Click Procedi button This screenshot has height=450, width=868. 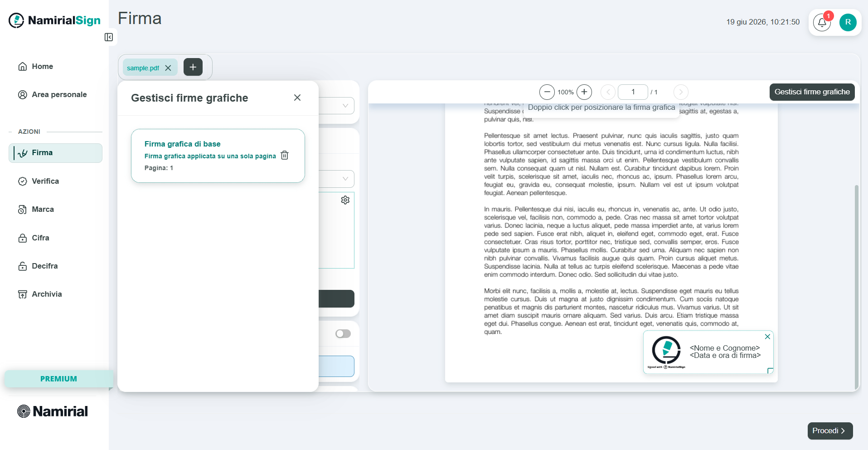(830, 431)
